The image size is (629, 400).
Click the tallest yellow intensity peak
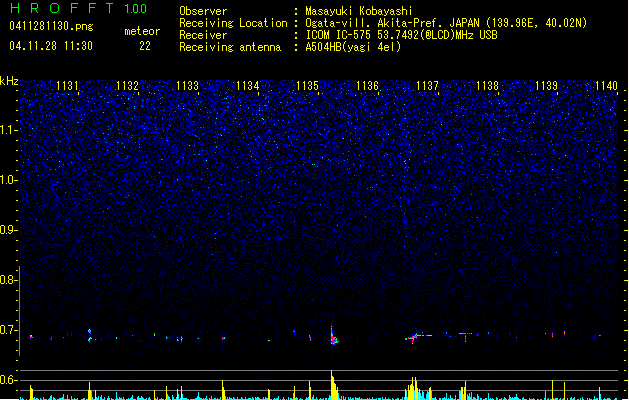point(333,384)
